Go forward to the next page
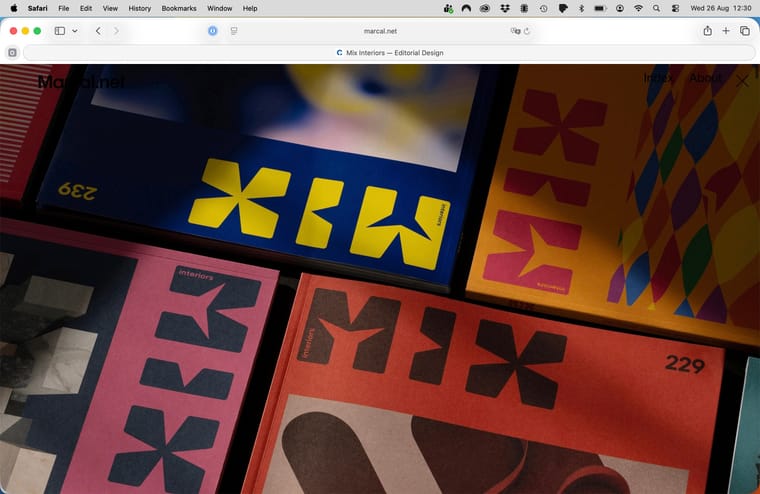Screen dimensions: 760x494 point(116,31)
